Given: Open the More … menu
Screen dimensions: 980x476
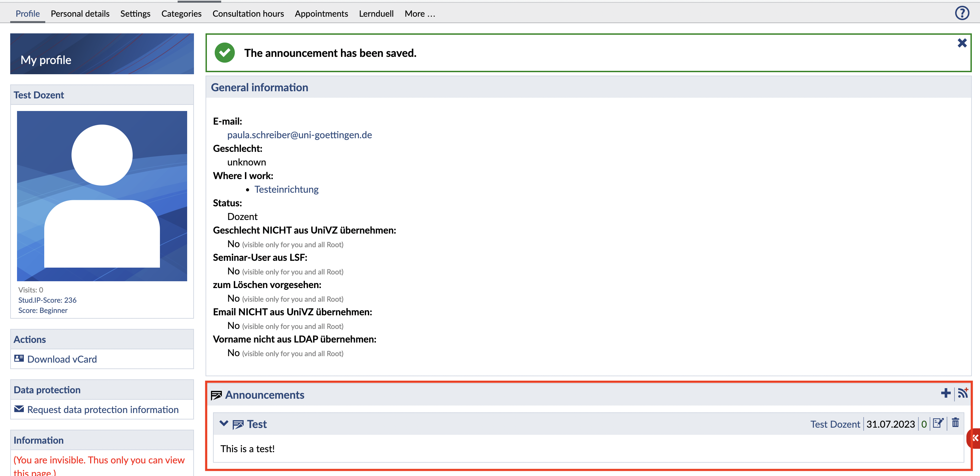Looking at the screenshot, I should tap(420, 14).
